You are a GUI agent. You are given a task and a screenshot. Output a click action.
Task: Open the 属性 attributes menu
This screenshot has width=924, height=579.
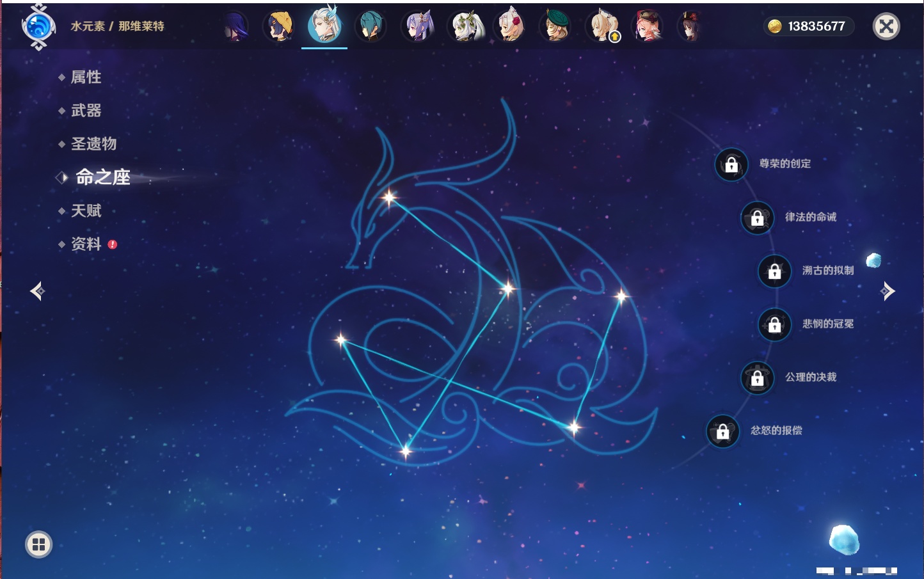tap(86, 77)
